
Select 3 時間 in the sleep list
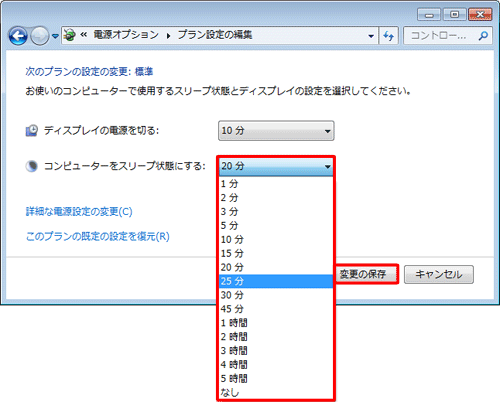[x=276, y=351]
